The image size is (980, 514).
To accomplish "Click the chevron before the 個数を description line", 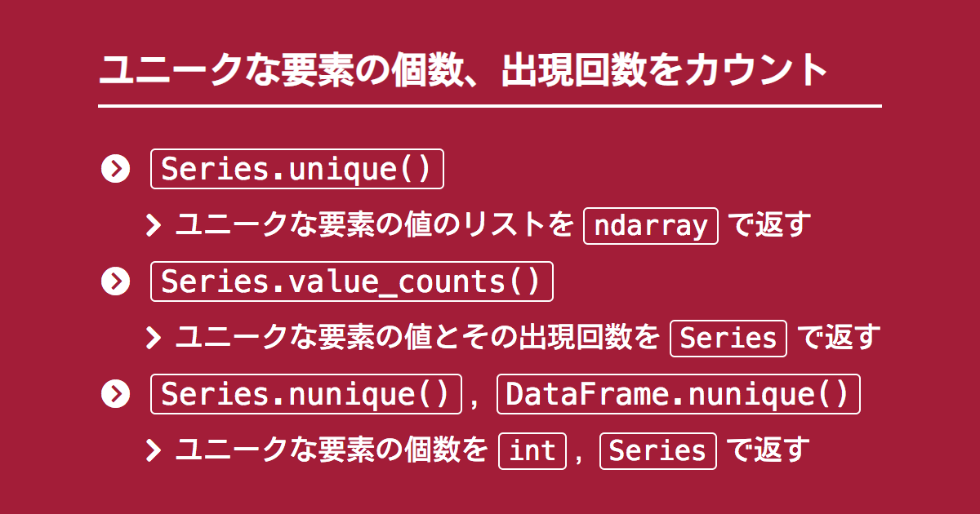I will [x=154, y=450].
